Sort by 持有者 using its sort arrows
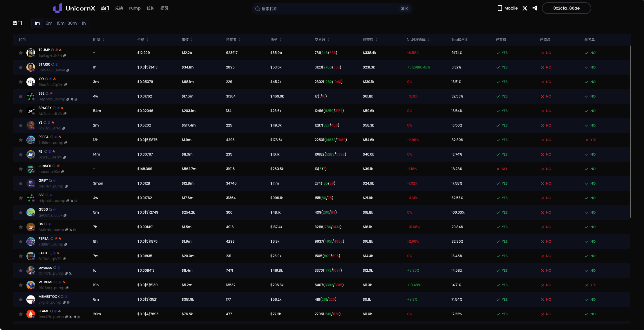Viewport: 644px width, 330px height. 240,40
